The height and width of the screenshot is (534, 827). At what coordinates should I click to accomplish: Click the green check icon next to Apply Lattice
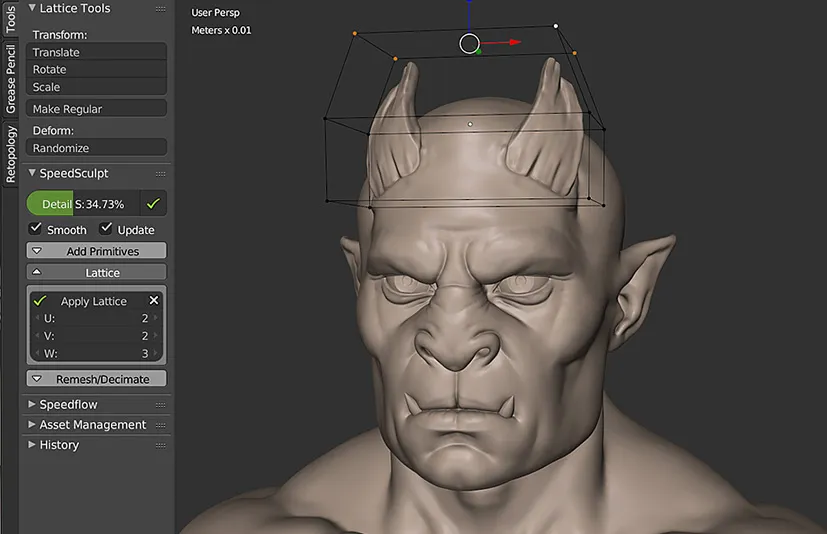[x=40, y=301]
